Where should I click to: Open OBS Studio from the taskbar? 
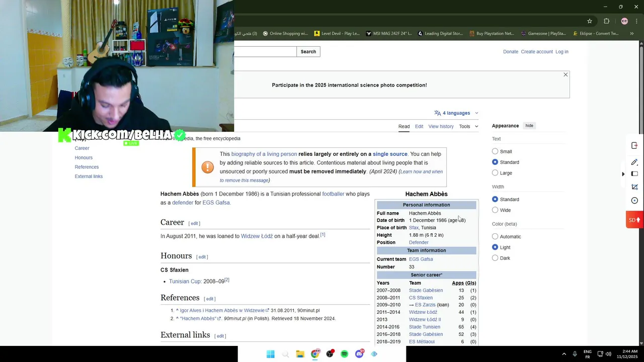330,354
